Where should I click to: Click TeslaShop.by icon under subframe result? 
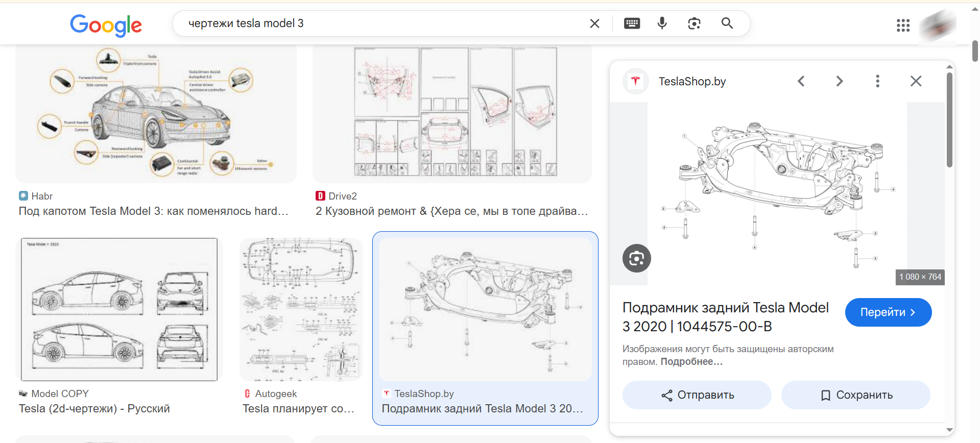(x=387, y=393)
